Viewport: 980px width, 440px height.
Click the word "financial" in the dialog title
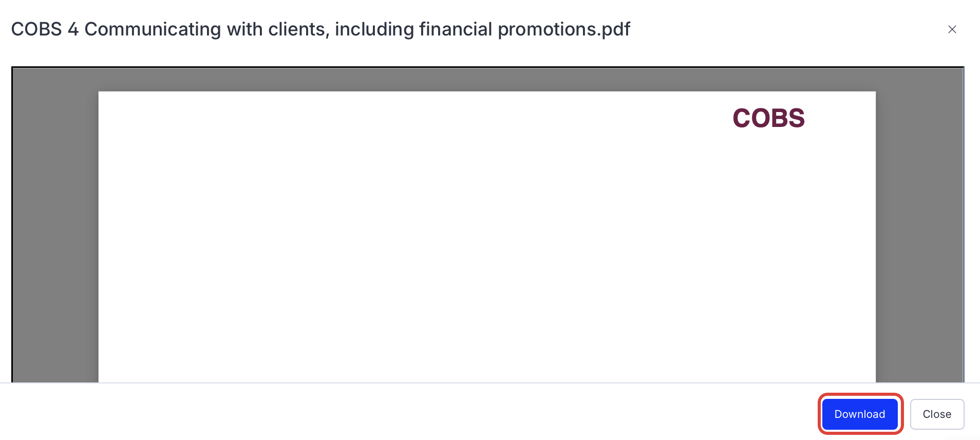point(456,29)
